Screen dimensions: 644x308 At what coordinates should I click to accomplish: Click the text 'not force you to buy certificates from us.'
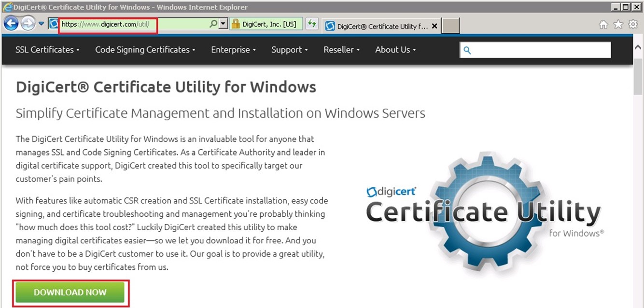pos(92,266)
